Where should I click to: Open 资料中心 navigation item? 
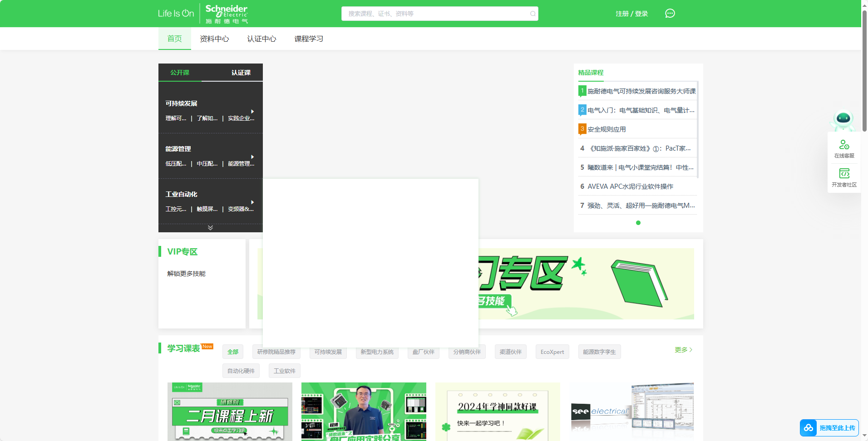pyautogui.click(x=214, y=39)
